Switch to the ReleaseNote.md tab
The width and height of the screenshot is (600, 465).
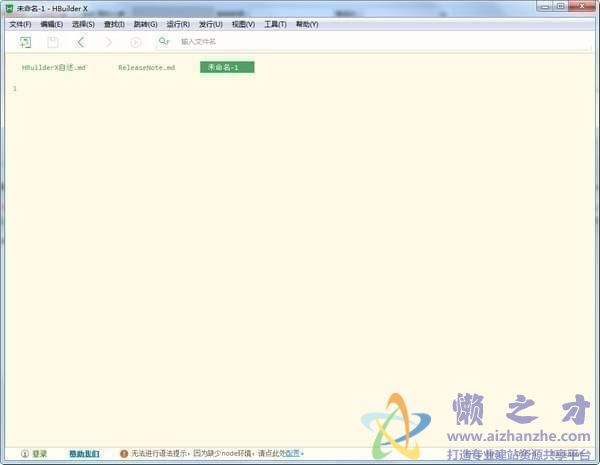(x=147, y=68)
